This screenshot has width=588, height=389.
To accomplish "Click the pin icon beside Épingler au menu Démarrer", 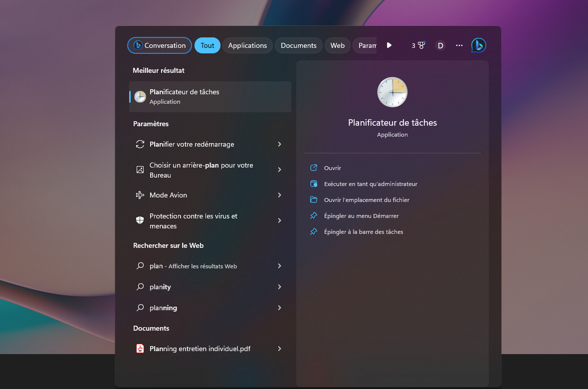I will (x=314, y=216).
